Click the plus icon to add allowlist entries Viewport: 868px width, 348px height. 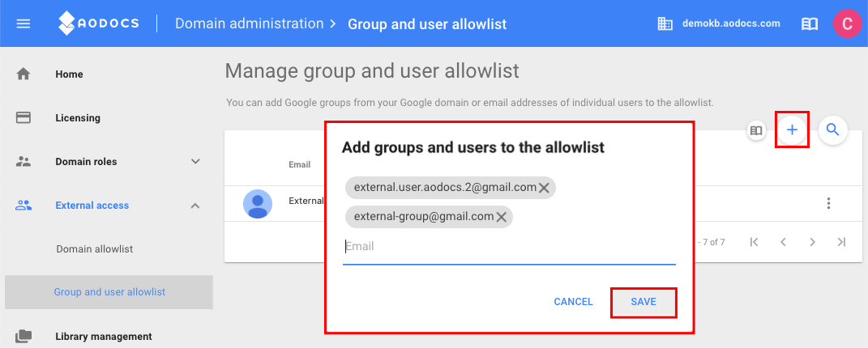point(792,129)
